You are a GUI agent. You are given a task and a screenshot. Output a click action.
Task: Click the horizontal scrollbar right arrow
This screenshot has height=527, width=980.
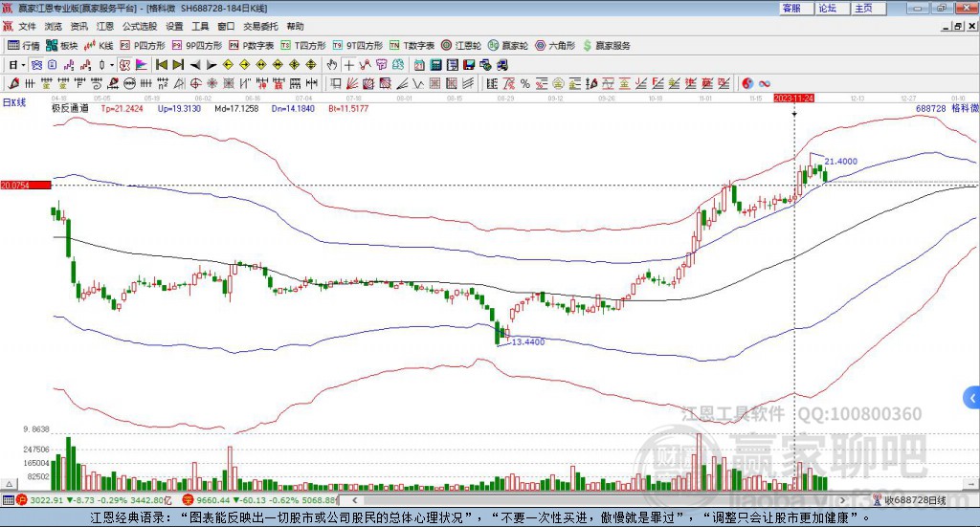click(842, 500)
